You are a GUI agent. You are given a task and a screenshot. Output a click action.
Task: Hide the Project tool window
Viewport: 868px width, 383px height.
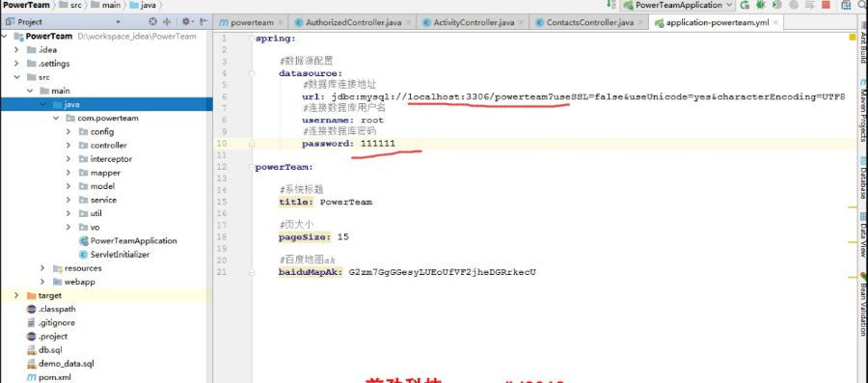coord(203,21)
